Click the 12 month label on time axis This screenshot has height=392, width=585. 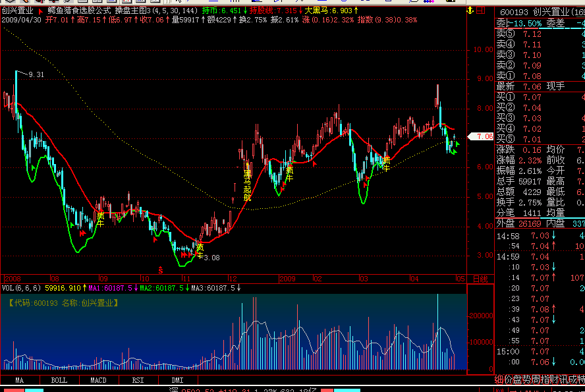pyautogui.click(x=233, y=279)
